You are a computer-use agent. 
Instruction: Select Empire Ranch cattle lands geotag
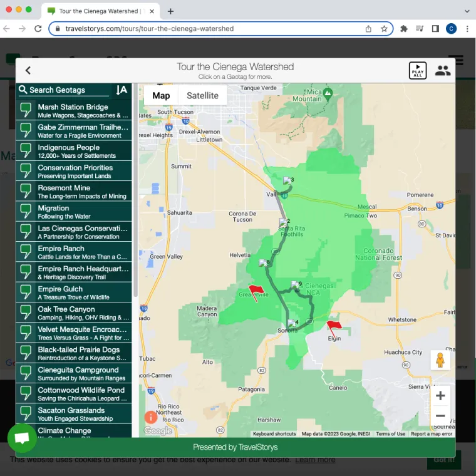[74, 252]
